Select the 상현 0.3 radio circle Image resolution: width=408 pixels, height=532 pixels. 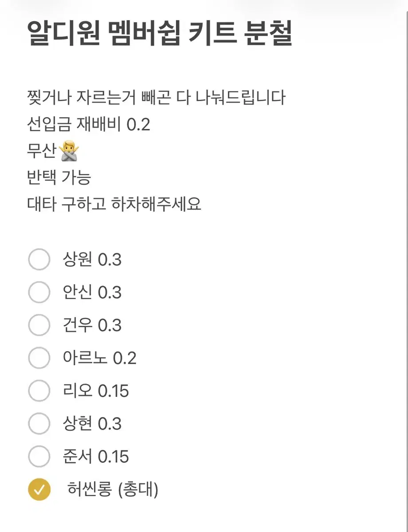(39, 424)
